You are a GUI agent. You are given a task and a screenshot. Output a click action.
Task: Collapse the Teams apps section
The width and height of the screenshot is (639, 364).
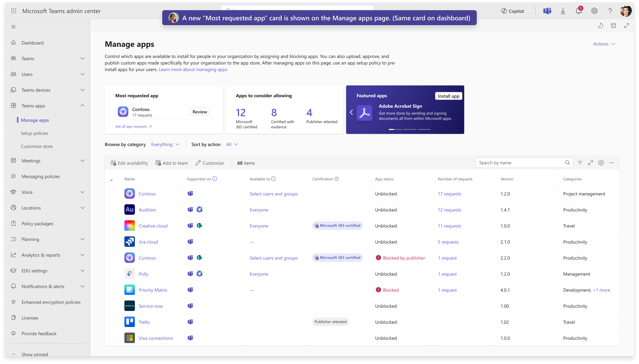(82, 106)
